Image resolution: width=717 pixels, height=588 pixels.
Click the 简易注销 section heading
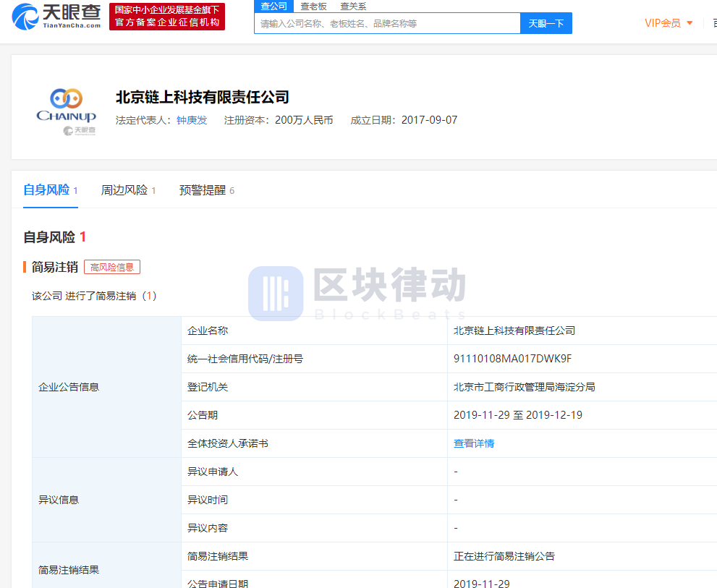pyautogui.click(x=55, y=267)
